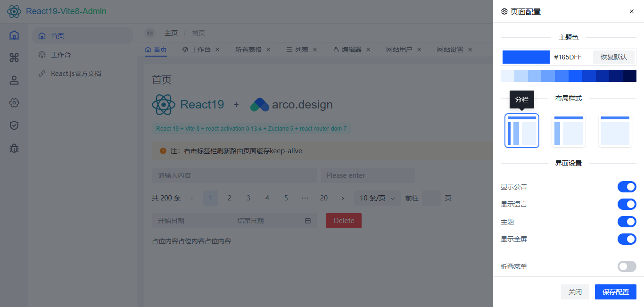
Task: Click the calendar icon in date range picker
Action: [x=308, y=221]
